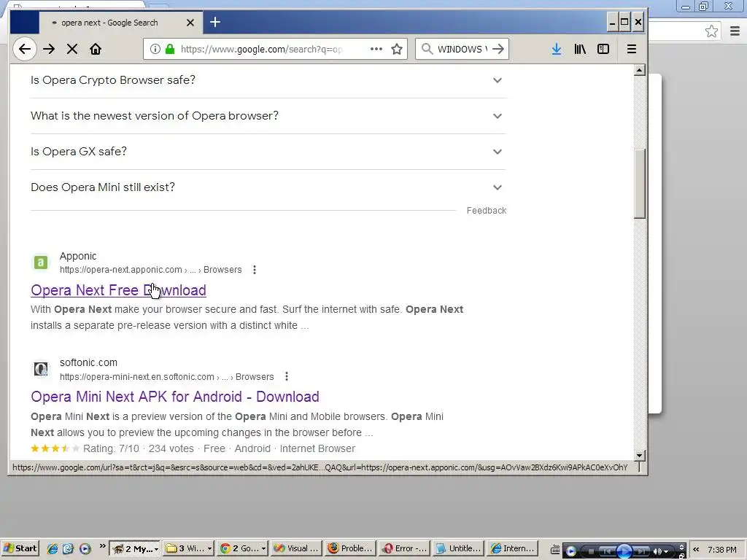Click the media player next track button
The image size is (747, 560).
(x=641, y=551)
